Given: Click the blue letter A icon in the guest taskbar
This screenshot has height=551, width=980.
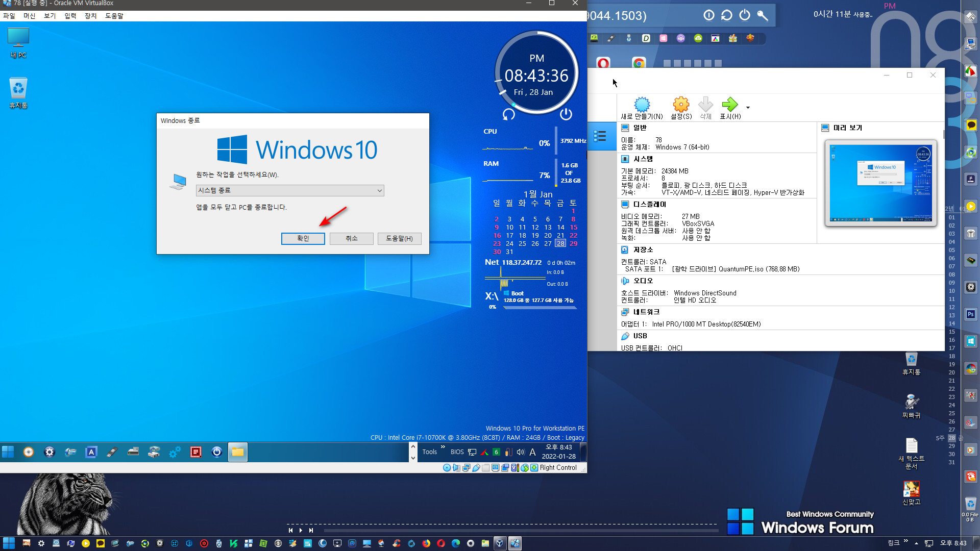Looking at the screenshot, I should pos(91,452).
